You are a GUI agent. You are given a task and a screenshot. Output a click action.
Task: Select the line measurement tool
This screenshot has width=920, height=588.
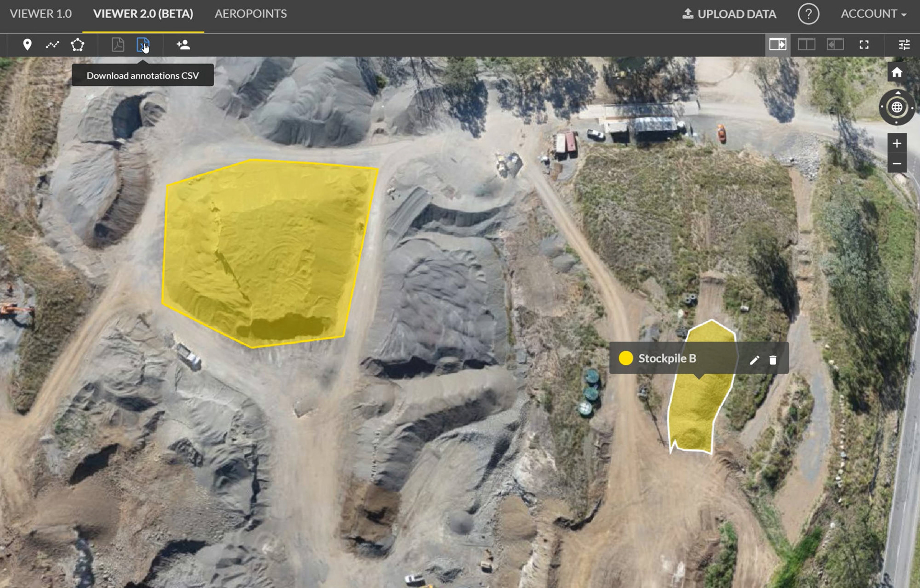pos(52,45)
